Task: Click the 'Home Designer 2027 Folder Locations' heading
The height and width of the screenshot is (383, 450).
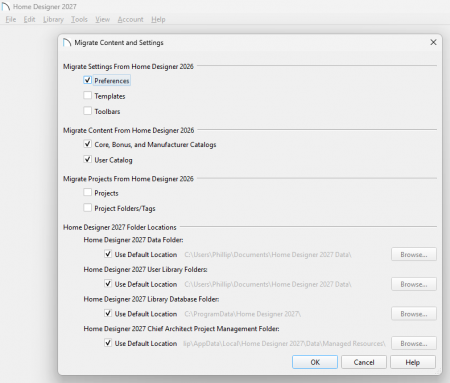Action: (x=120, y=227)
